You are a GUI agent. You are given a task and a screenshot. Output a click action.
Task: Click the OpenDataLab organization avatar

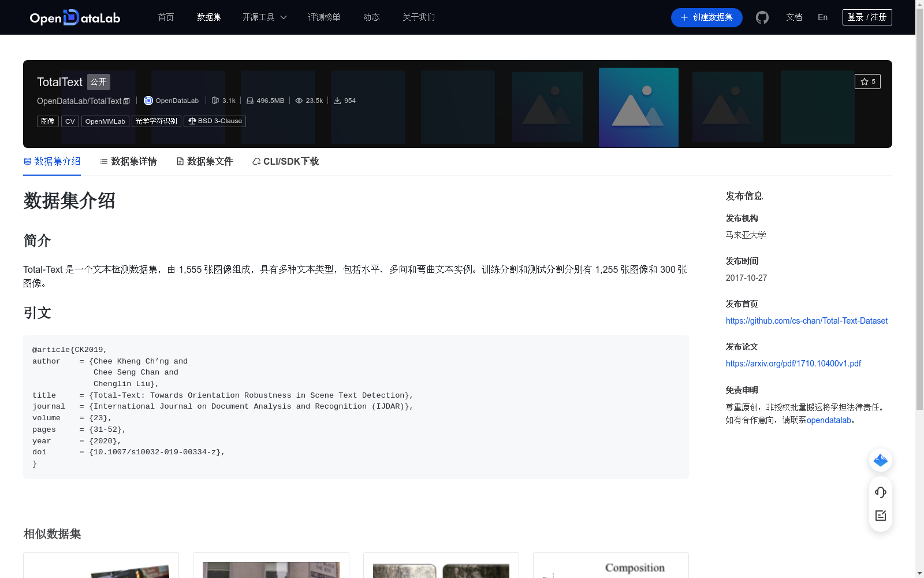(x=148, y=101)
